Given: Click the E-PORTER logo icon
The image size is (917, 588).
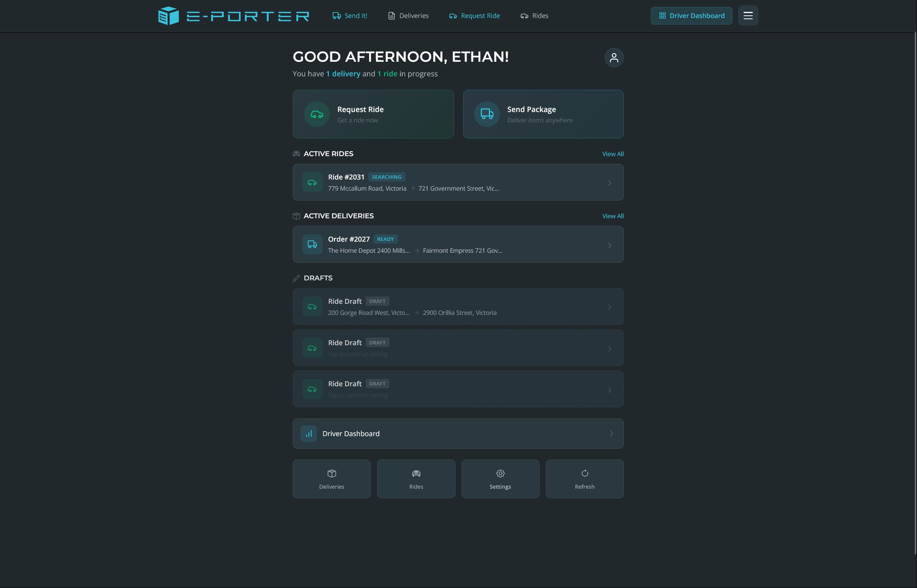Looking at the screenshot, I should point(169,16).
